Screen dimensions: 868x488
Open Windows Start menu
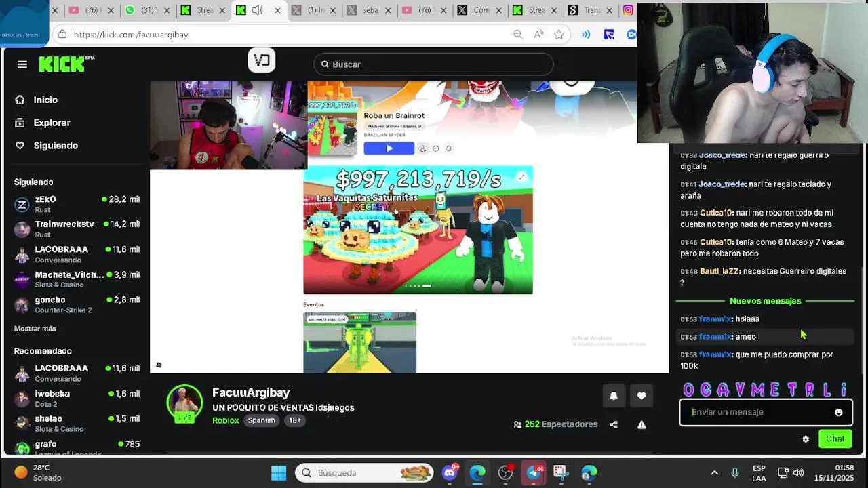tap(279, 472)
